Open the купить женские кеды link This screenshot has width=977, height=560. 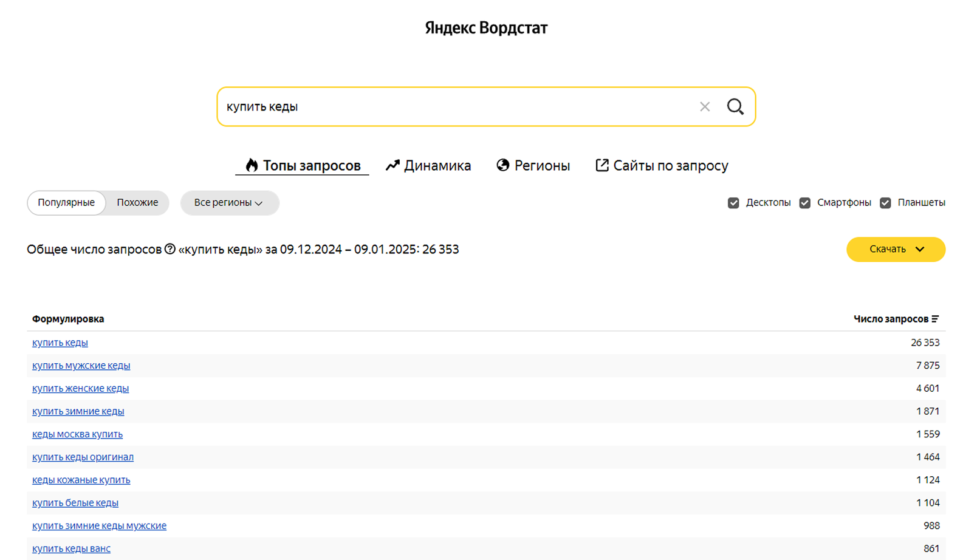click(x=81, y=389)
